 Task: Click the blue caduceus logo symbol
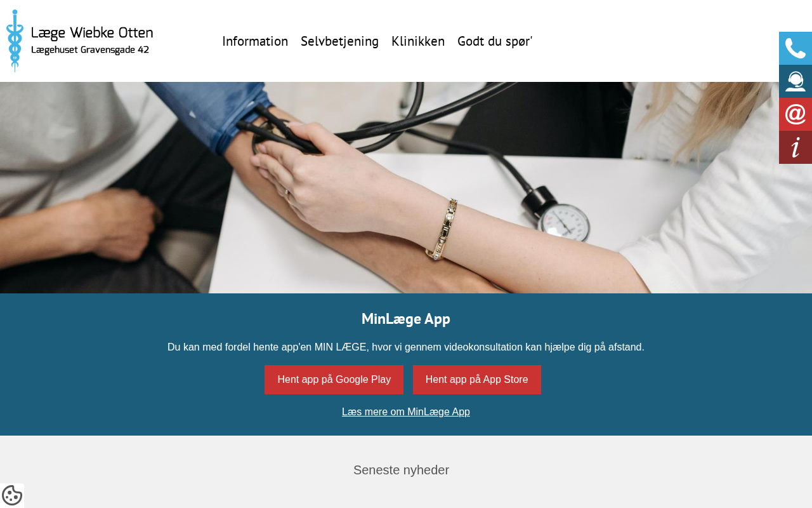tap(15, 41)
